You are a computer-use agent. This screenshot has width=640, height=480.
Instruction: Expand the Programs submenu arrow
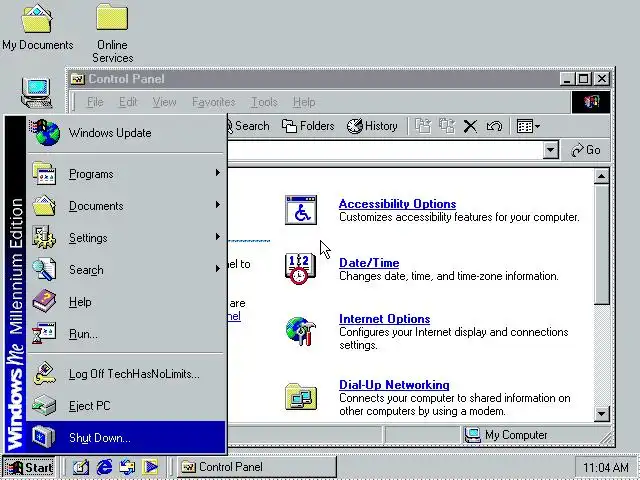pos(218,173)
